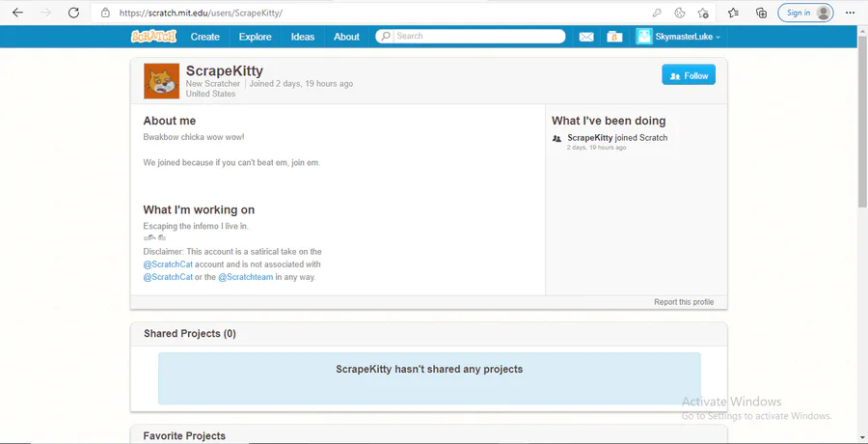868x444 pixels.
Task: Click the ScrapeKitty username heading
Action: (x=225, y=71)
